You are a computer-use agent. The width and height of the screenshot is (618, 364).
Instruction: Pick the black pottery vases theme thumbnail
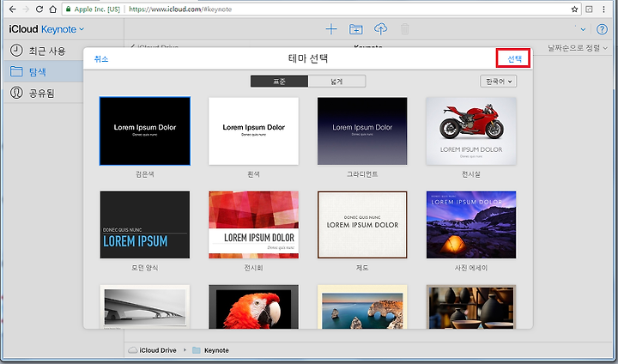pyautogui.click(x=471, y=306)
